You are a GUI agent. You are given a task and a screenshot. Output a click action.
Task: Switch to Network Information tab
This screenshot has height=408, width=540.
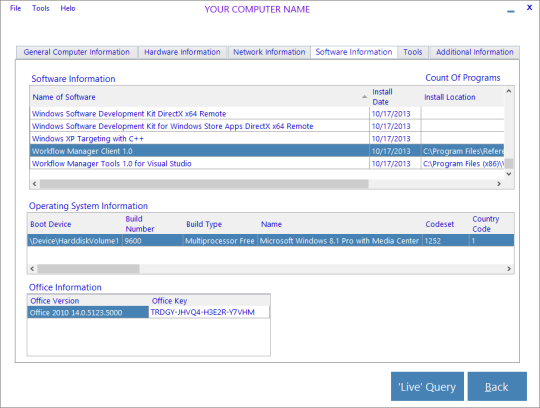pyautogui.click(x=269, y=52)
